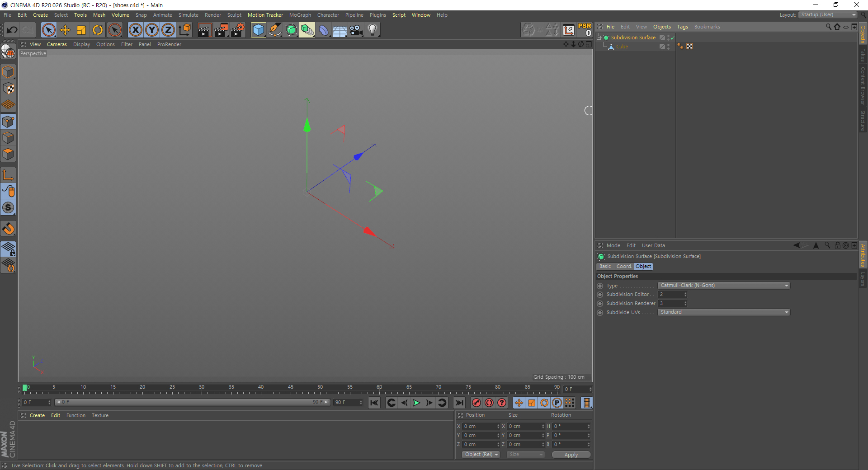Activate the Move tool

click(x=65, y=30)
